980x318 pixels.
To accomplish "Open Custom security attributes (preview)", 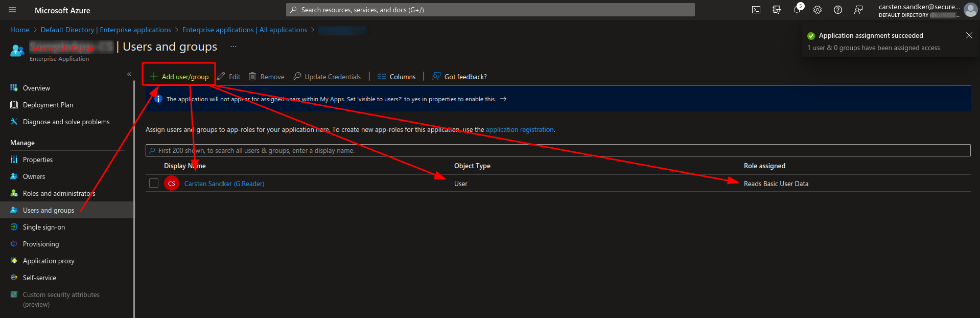I will point(61,299).
